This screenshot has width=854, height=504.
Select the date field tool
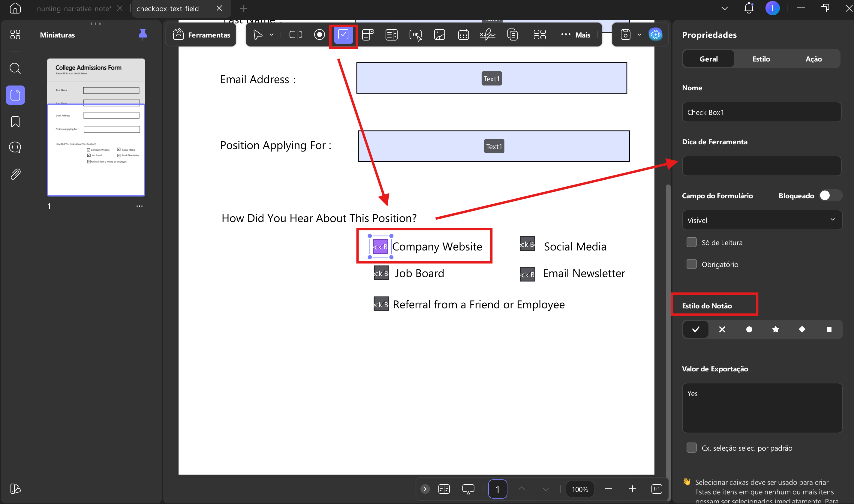click(x=463, y=34)
